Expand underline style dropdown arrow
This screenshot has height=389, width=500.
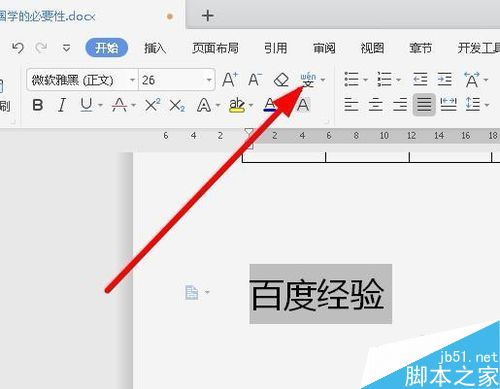(x=100, y=105)
